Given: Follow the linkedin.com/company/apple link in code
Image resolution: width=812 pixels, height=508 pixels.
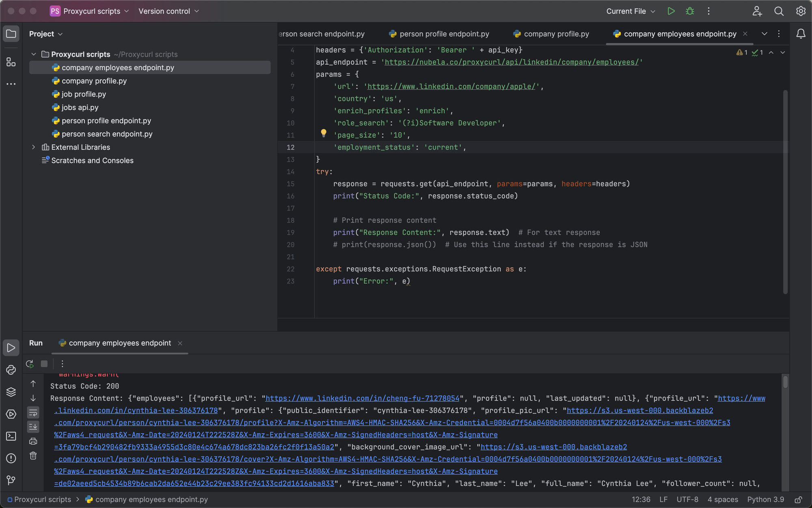Looking at the screenshot, I should tap(451, 87).
